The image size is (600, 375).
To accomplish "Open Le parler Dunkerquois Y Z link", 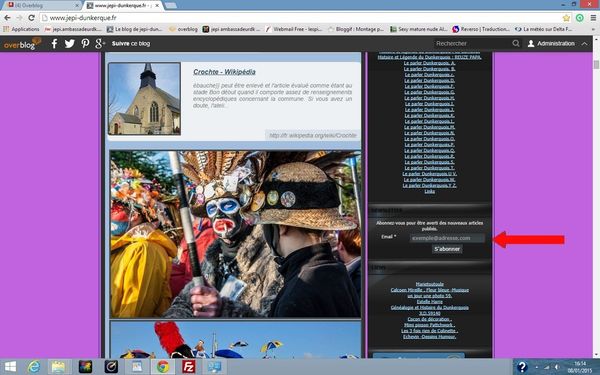I will (x=429, y=186).
